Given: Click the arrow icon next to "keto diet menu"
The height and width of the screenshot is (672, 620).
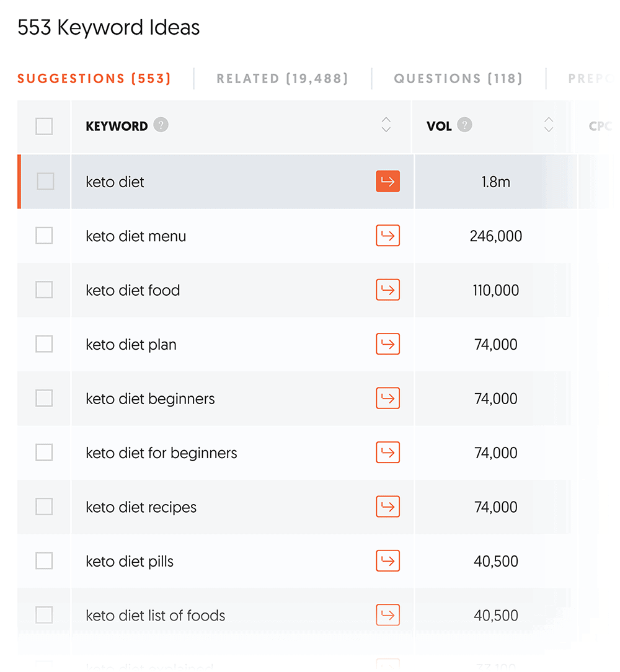Looking at the screenshot, I should [x=387, y=236].
